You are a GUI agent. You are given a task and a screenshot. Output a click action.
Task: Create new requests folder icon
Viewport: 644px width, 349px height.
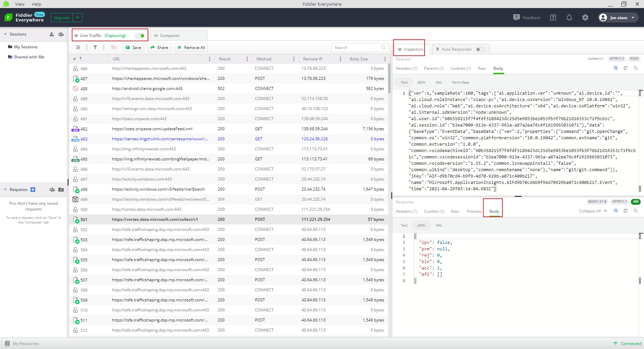(61, 190)
